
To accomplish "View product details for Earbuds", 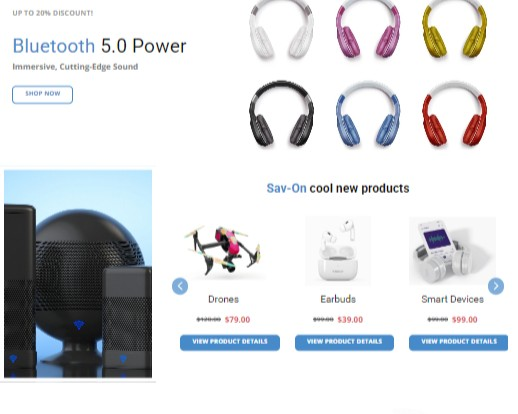I will (x=344, y=342).
